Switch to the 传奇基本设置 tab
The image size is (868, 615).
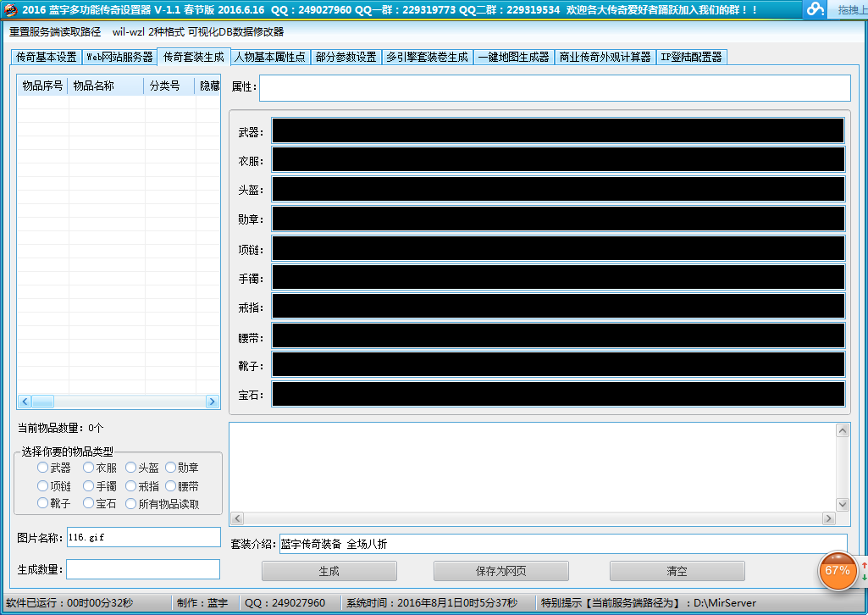(x=47, y=58)
